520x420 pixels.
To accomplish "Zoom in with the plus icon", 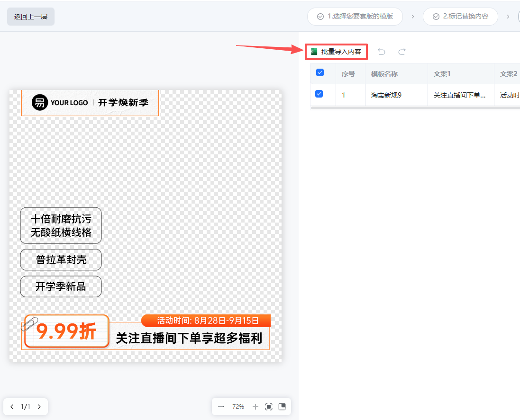I will pos(255,406).
